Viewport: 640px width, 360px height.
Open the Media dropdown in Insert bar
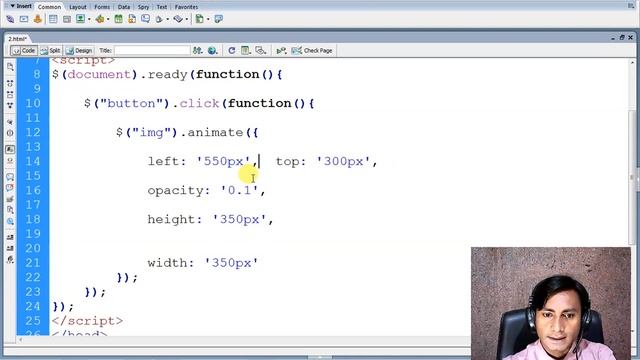pos(102,19)
